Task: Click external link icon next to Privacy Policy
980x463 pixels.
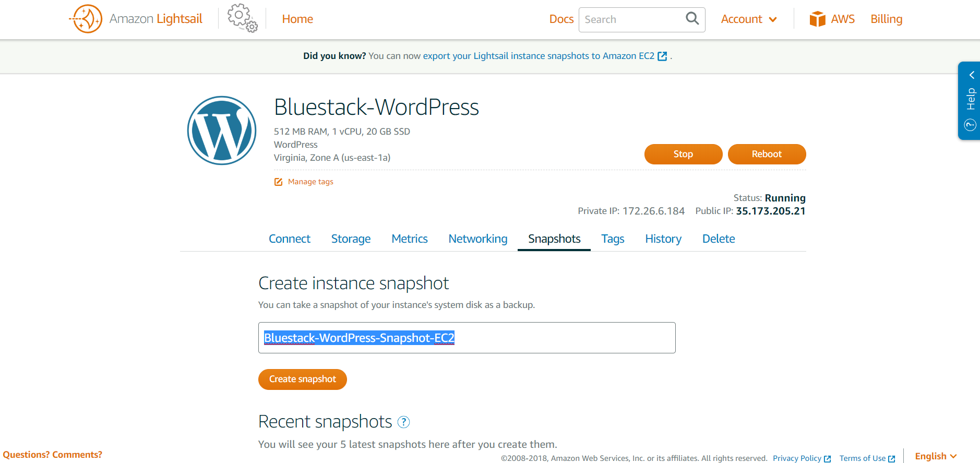Action: click(x=827, y=459)
